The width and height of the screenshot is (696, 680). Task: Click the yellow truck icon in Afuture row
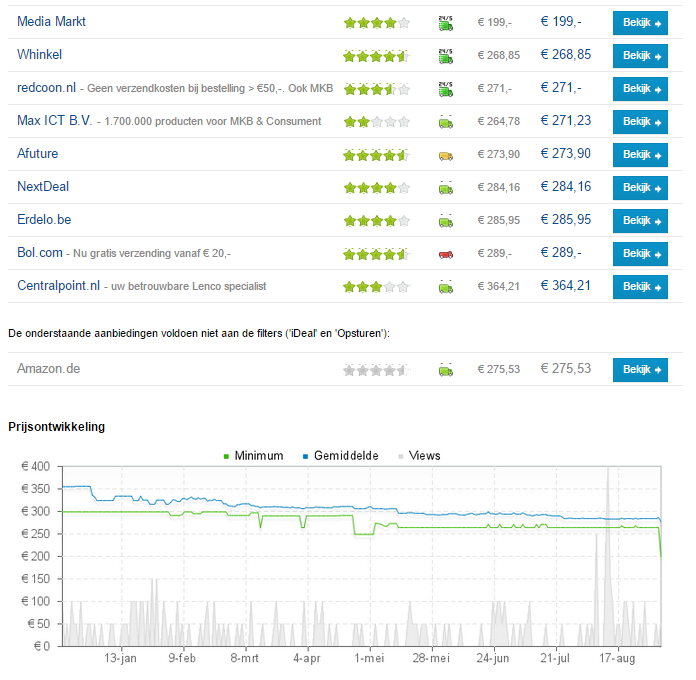tap(446, 156)
